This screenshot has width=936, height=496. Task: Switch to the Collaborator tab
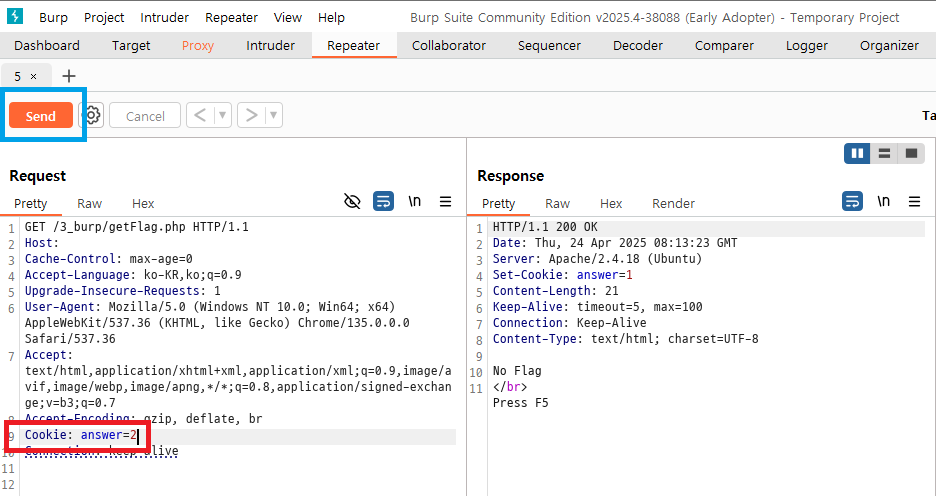[x=449, y=45]
